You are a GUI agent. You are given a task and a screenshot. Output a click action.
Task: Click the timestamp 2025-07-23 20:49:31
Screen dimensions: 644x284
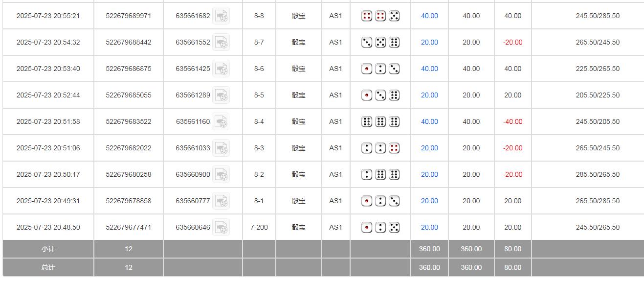click(x=48, y=201)
